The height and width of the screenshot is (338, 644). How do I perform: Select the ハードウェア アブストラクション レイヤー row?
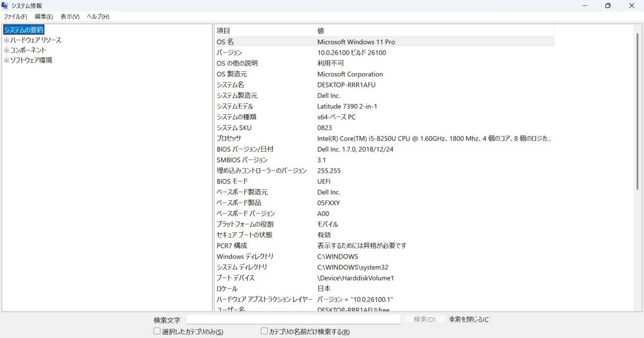pyautogui.click(x=384, y=299)
